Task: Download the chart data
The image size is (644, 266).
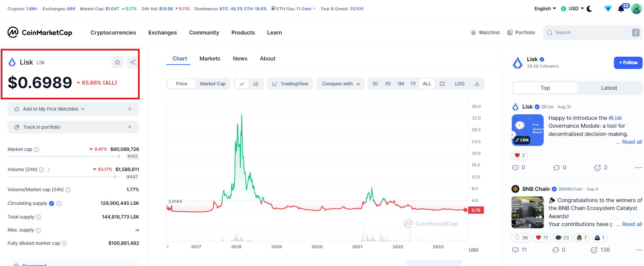Action: point(477,84)
